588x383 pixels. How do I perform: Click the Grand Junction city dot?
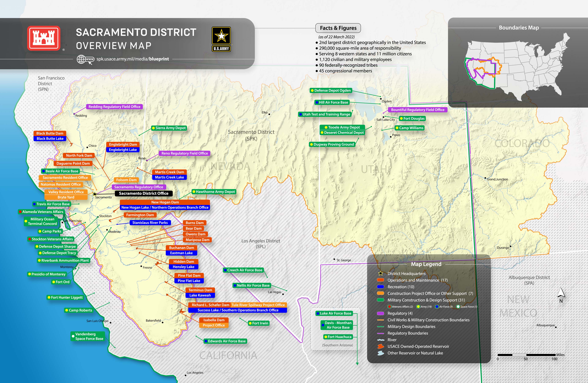[485, 178]
